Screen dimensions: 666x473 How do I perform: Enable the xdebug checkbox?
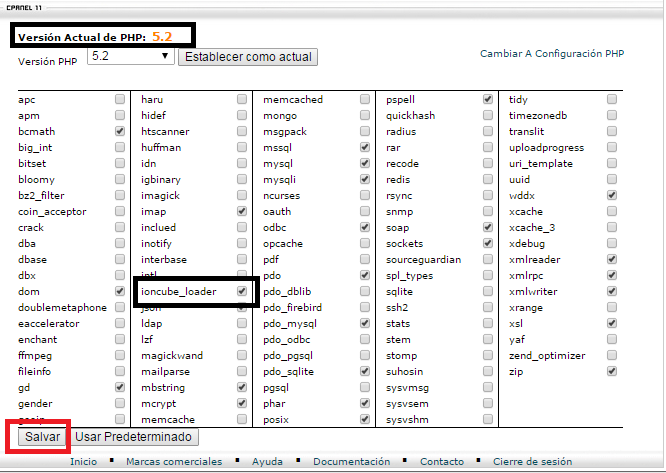612,243
